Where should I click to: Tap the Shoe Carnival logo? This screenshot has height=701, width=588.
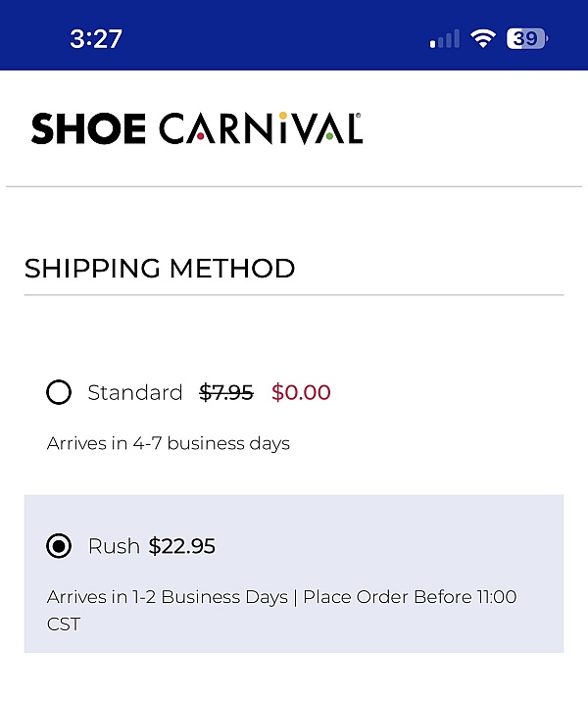click(197, 128)
